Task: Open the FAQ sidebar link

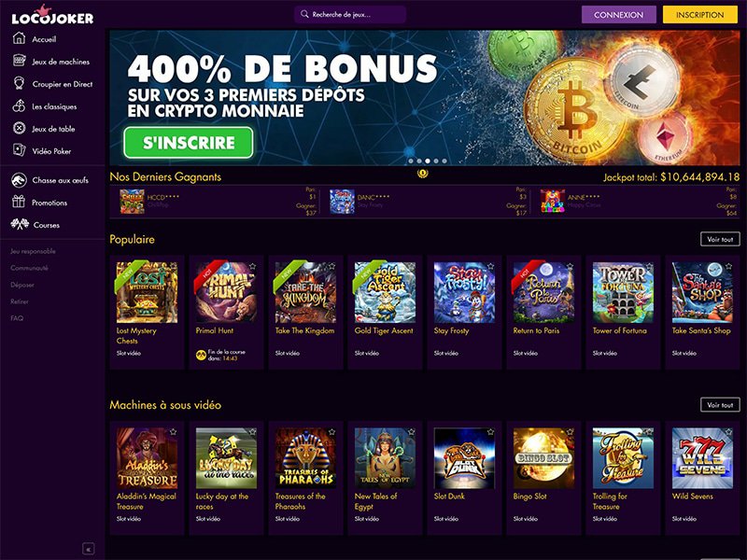Action: click(17, 318)
